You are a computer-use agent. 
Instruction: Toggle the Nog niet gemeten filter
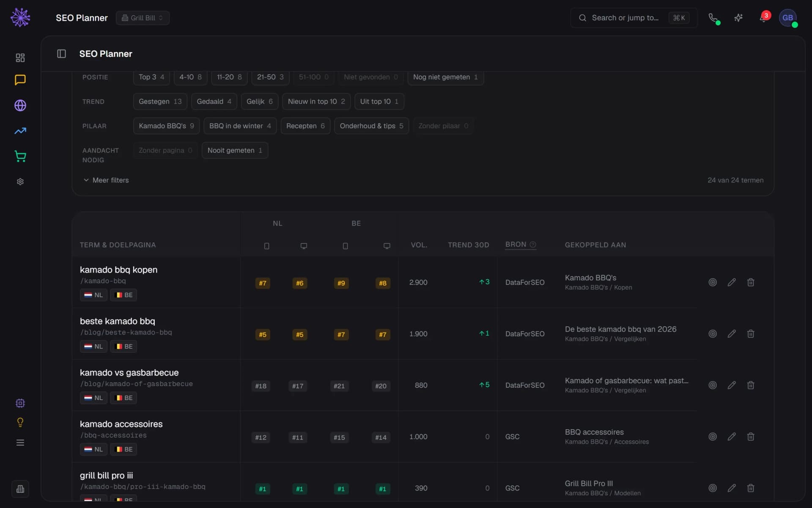[445, 77]
